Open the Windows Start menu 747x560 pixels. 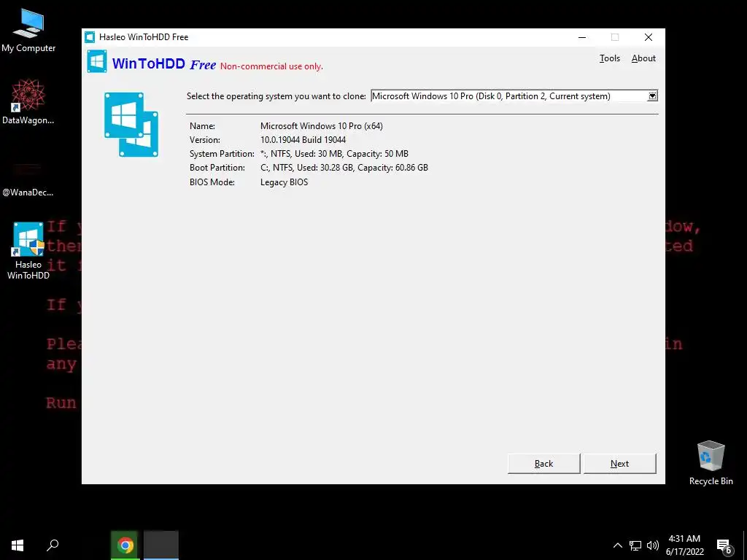tap(18, 545)
